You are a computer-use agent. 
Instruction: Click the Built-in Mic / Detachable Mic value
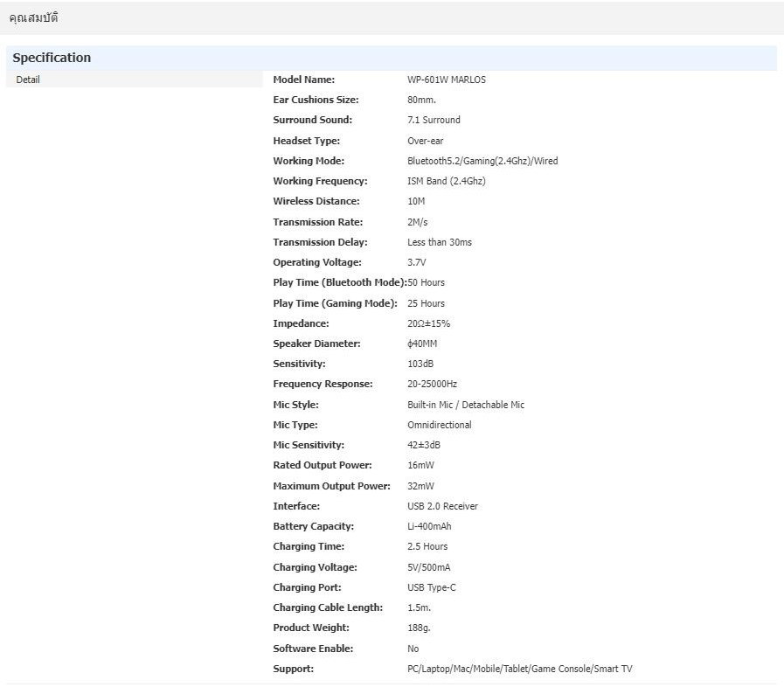click(x=465, y=405)
